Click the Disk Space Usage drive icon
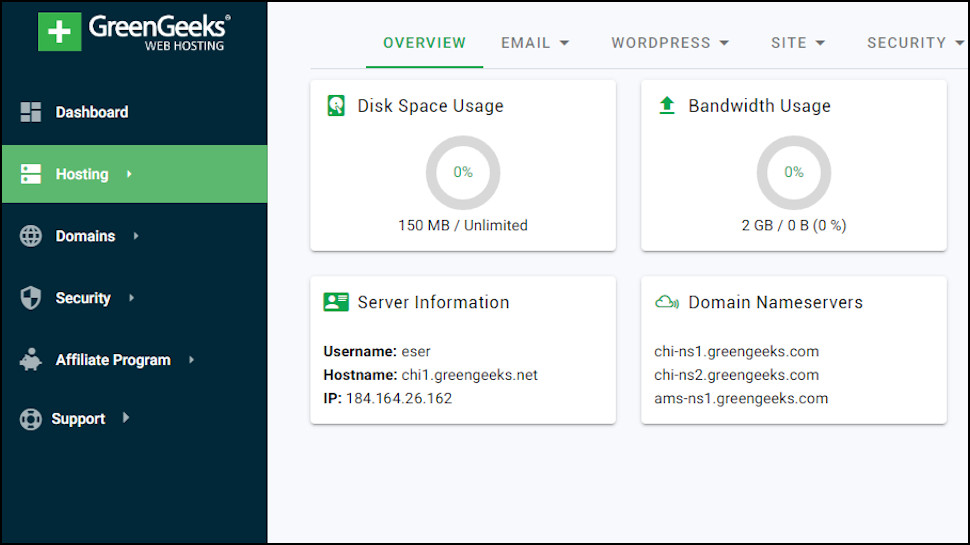The image size is (970, 545). [x=336, y=106]
